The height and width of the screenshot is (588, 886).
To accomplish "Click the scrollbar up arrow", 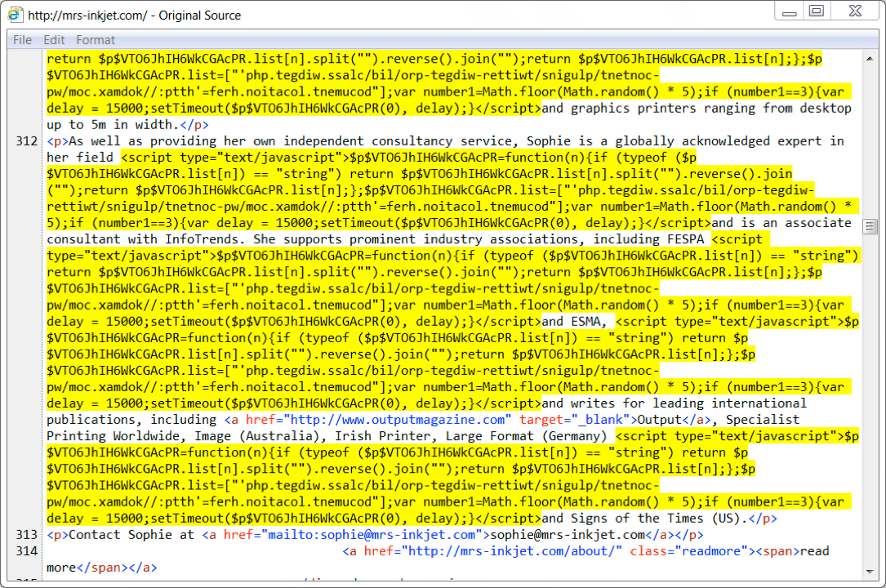I will pos(870,59).
